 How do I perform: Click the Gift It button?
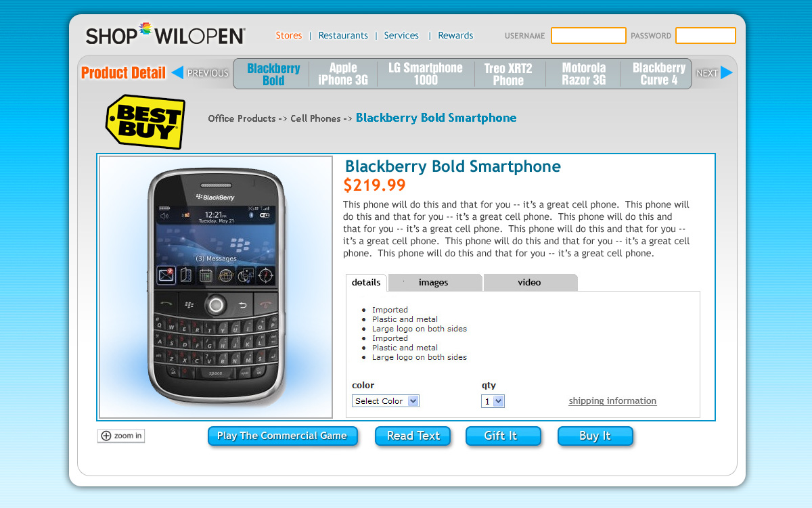pos(503,436)
